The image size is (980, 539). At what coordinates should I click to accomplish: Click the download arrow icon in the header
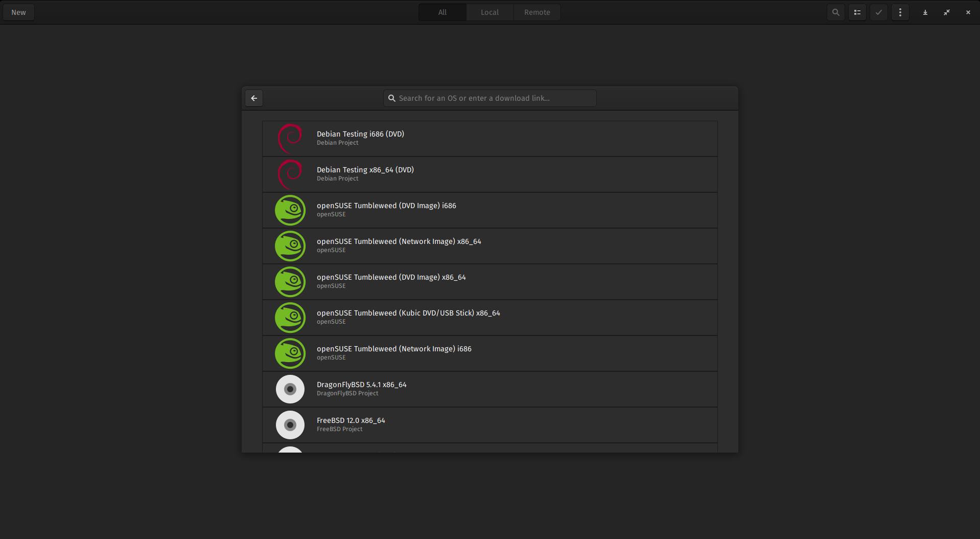click(925, 12)
